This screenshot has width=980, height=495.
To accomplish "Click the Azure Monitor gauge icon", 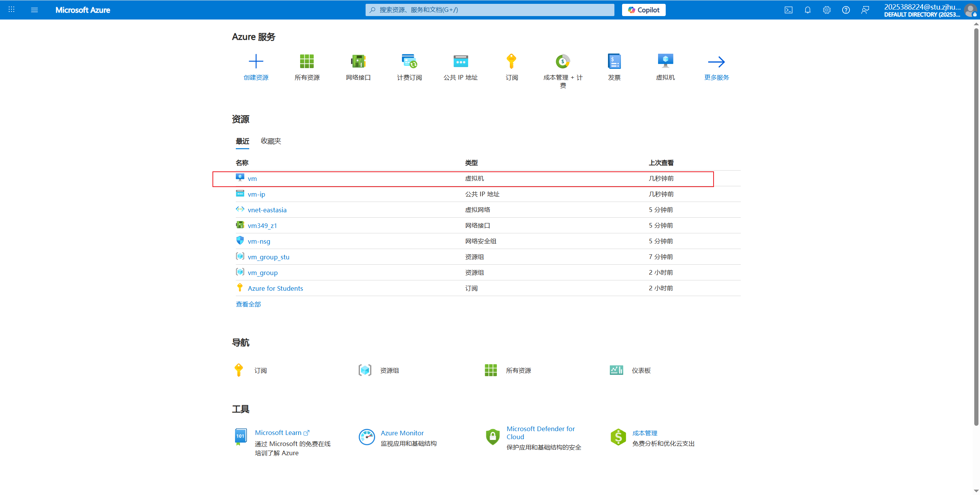I will [x=367, y=437].
